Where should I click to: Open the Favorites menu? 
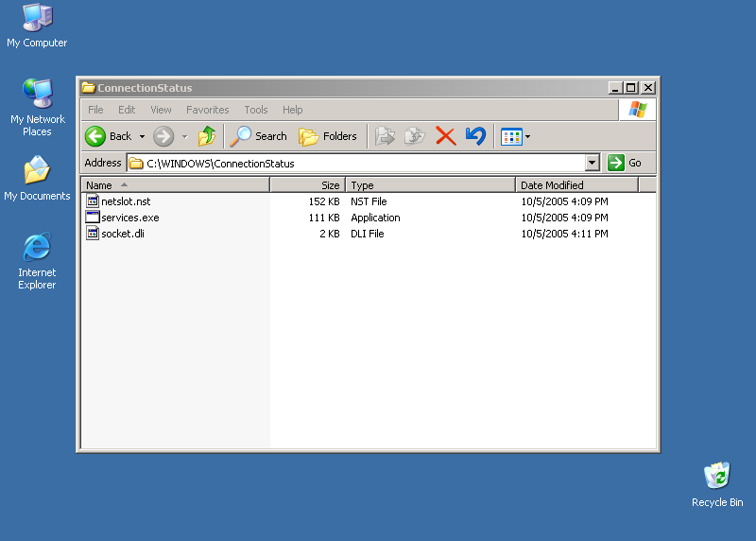click(207, 110)
